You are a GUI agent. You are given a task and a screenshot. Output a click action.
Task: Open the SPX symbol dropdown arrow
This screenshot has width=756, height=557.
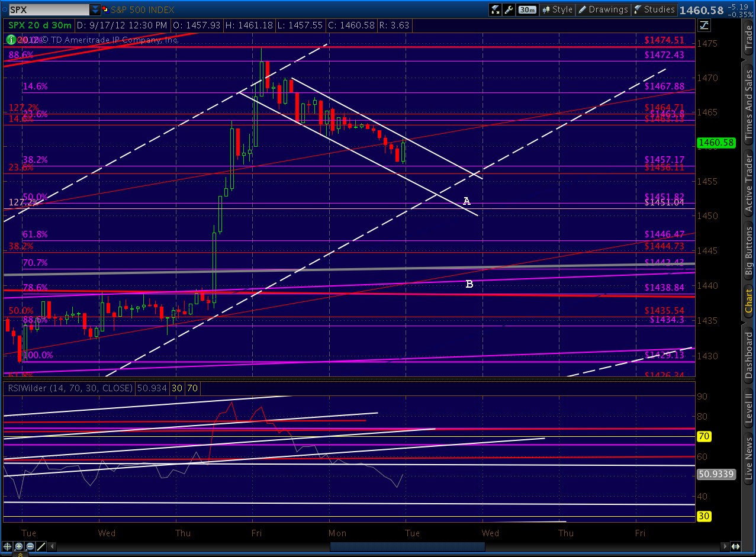coord(95,9)
